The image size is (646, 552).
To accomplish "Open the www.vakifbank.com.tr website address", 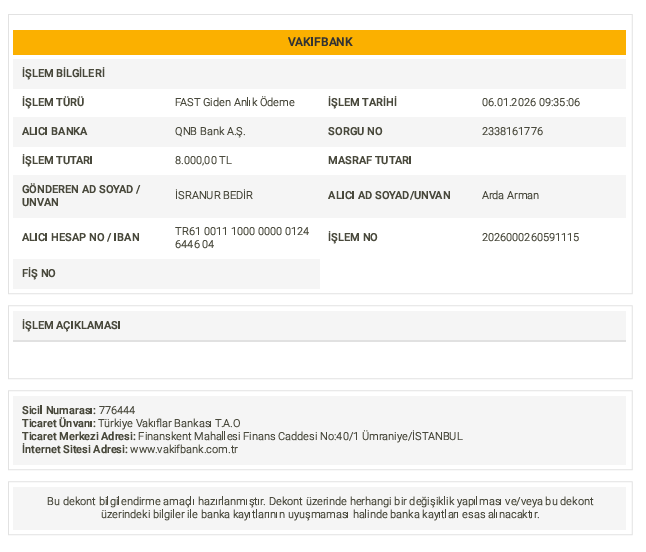I will 184,449.
